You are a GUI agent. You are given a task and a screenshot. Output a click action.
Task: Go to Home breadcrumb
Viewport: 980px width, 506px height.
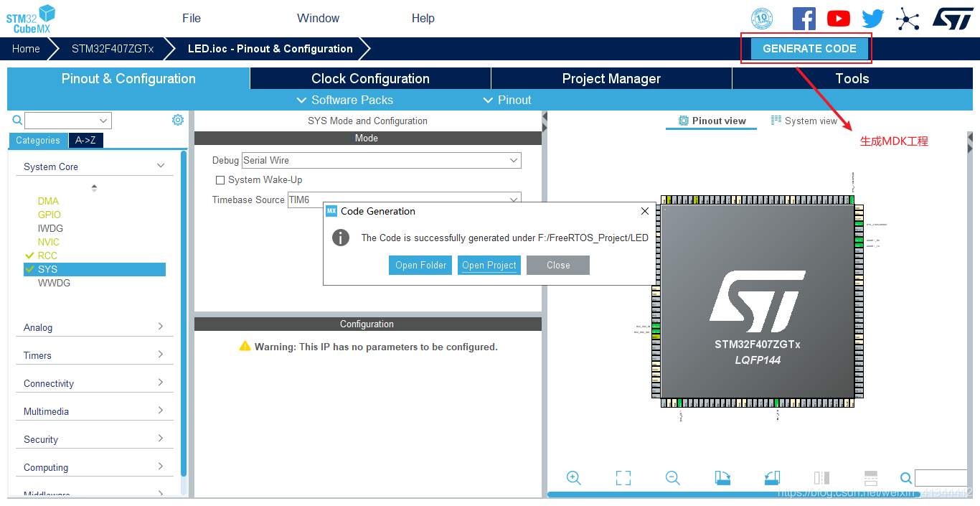pyautogui.click(x=26, y=49)
